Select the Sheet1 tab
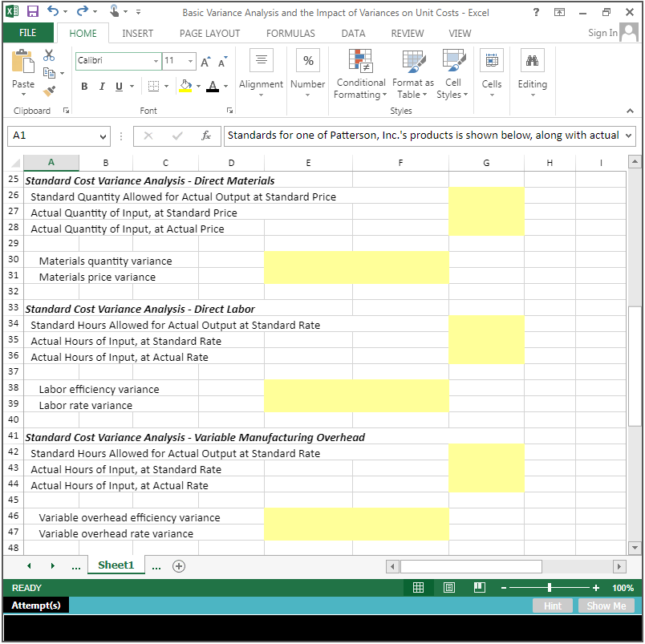Screen dimensions: 645x644 (x=116, y=565)
